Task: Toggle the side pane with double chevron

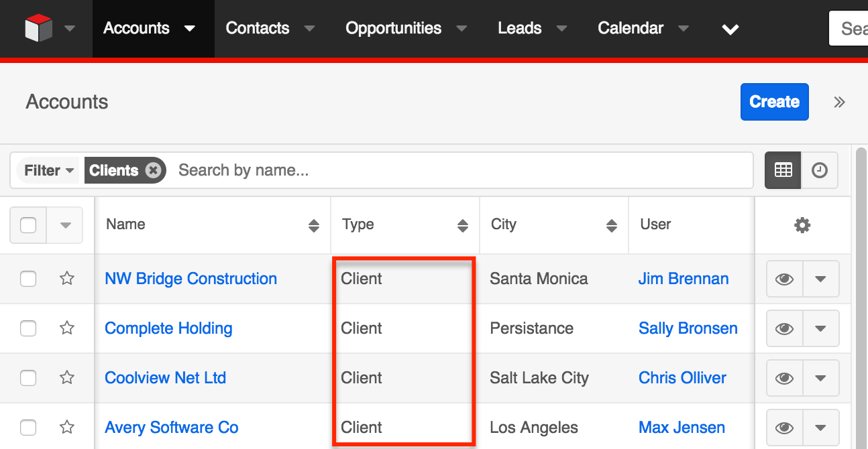Action: [839, 102]
